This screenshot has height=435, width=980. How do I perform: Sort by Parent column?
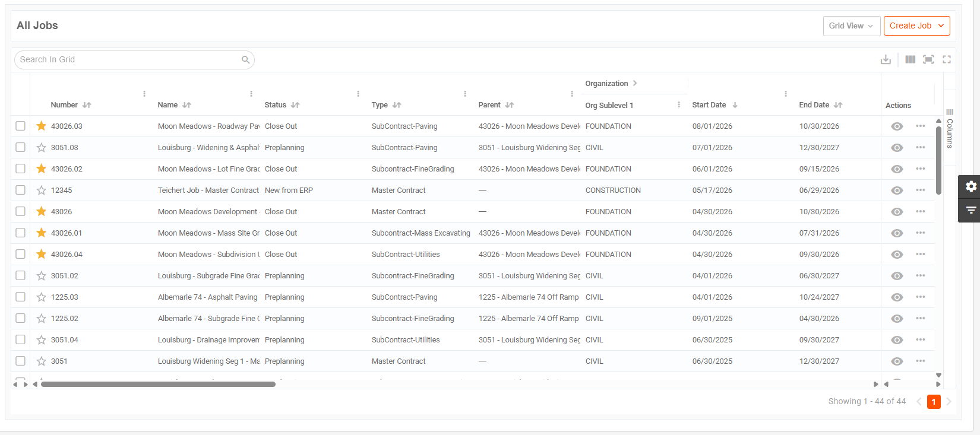click(510, 105)
